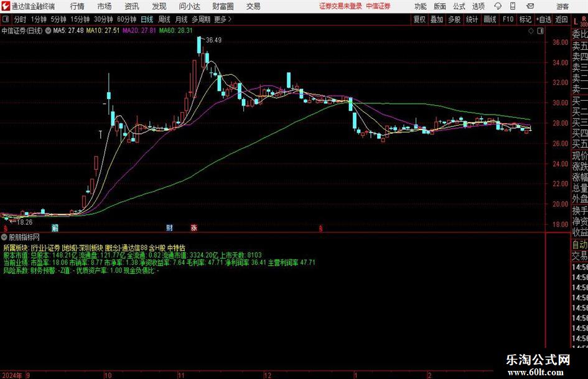This screenshot has width=588, height=379.
Task: Open the F10 company info button
Action: pyautogui.click(x=508, y=19)
